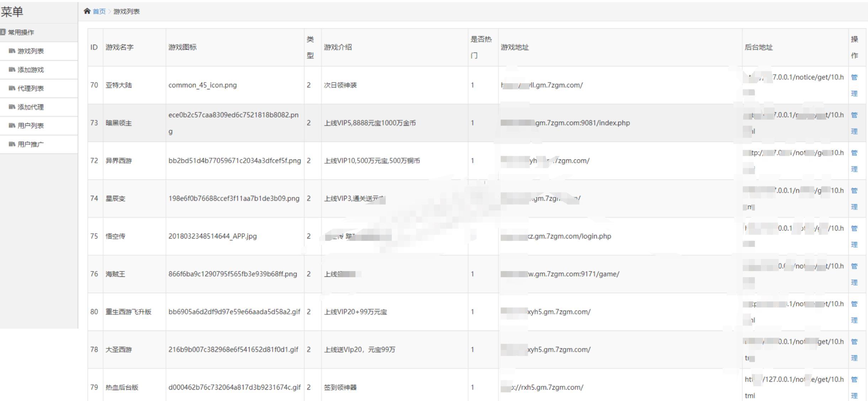
Task: Open 代理列表 in the sidebar menu
Action: 39,88
